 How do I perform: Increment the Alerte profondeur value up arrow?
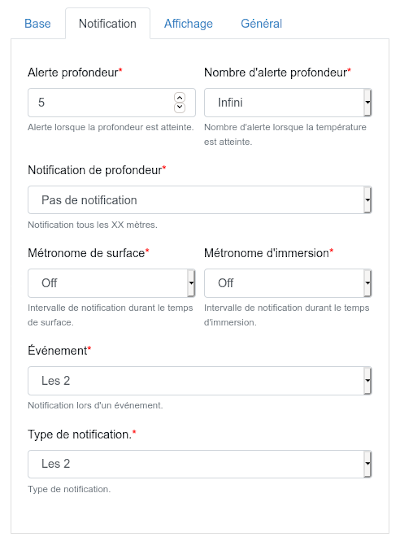click(x=179, y=98)
